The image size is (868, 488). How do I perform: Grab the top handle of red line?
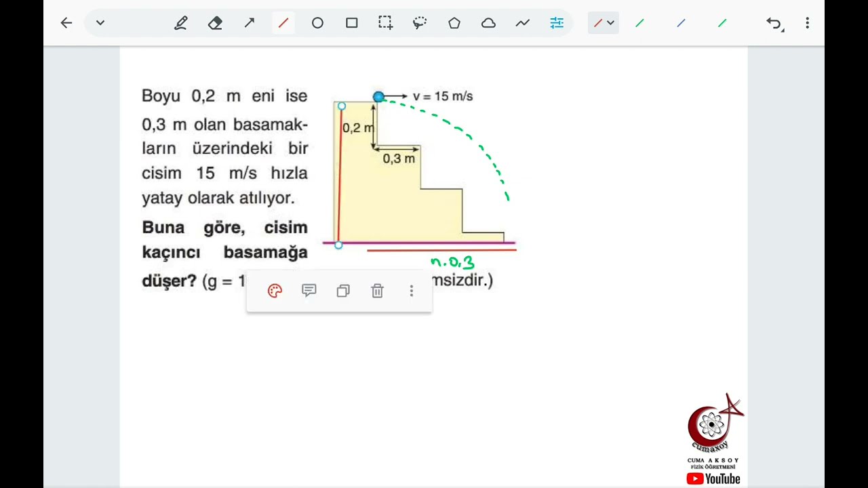pos(341,106)
